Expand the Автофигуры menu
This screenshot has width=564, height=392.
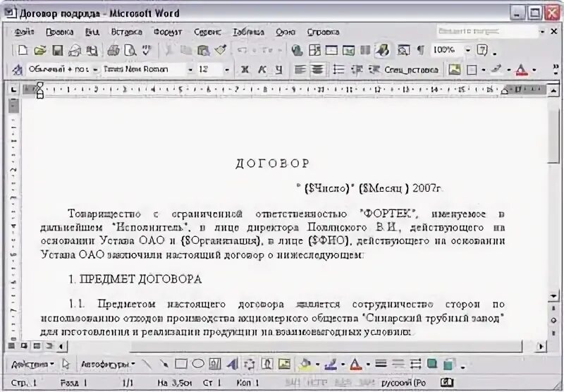coord(108,365)
